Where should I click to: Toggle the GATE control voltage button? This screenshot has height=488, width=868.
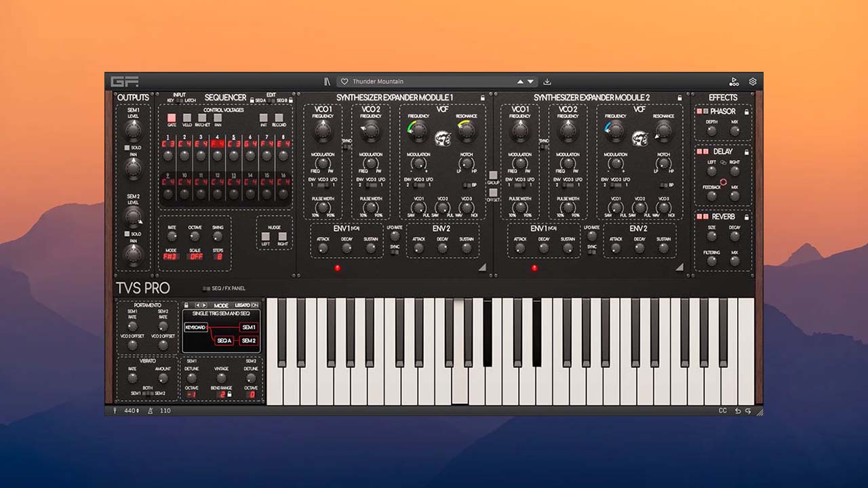(x=172, y=117)
